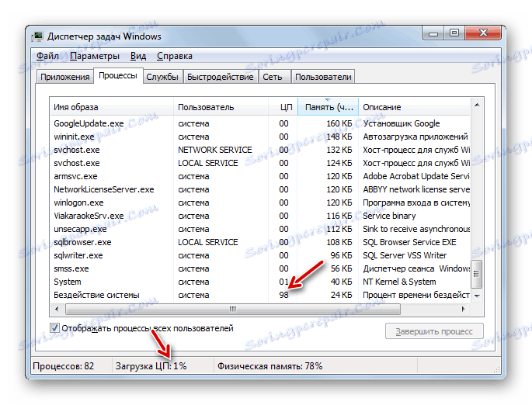Viewport: 532px width, 405px height.
Task: Click the vertical scrollbar thumb
Action: (477, 274)
